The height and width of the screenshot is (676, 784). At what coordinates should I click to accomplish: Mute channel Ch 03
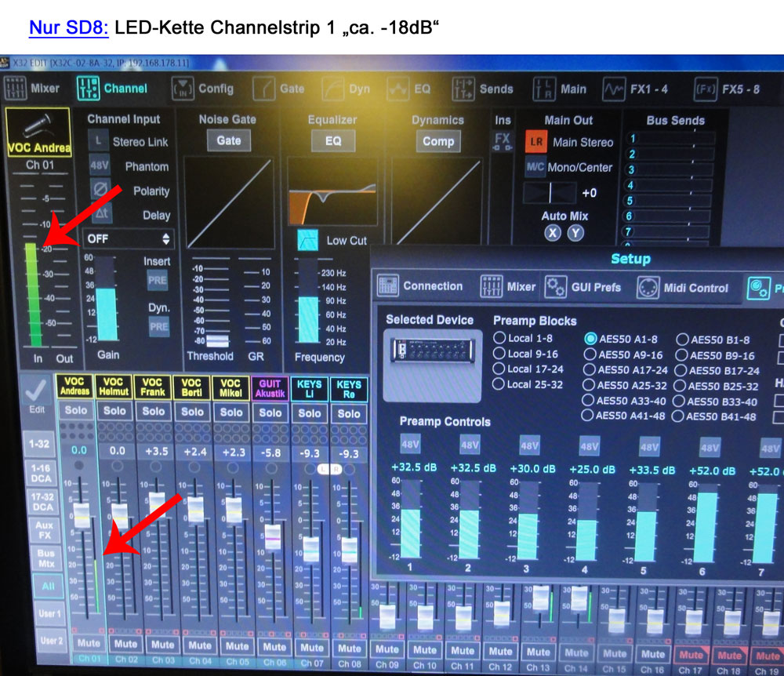pyautogui.click(x=163, y=645)
